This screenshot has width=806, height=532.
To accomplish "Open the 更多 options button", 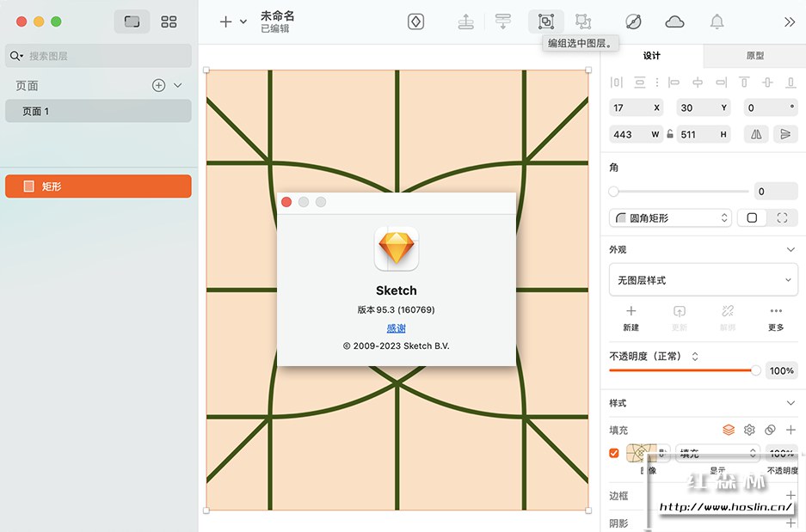I will pos(776,318).
